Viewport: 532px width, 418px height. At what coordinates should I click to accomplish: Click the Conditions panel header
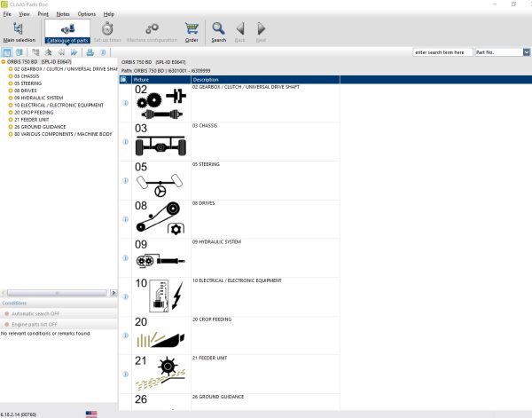59,303
